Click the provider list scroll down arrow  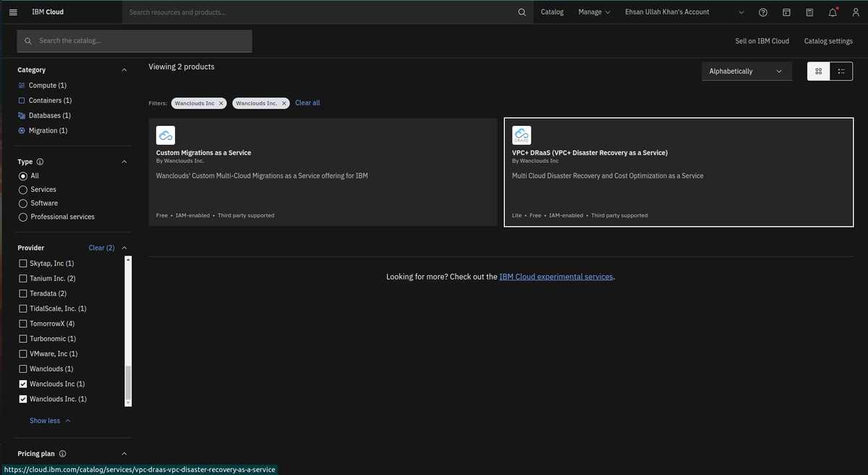[x=129, y=403]
